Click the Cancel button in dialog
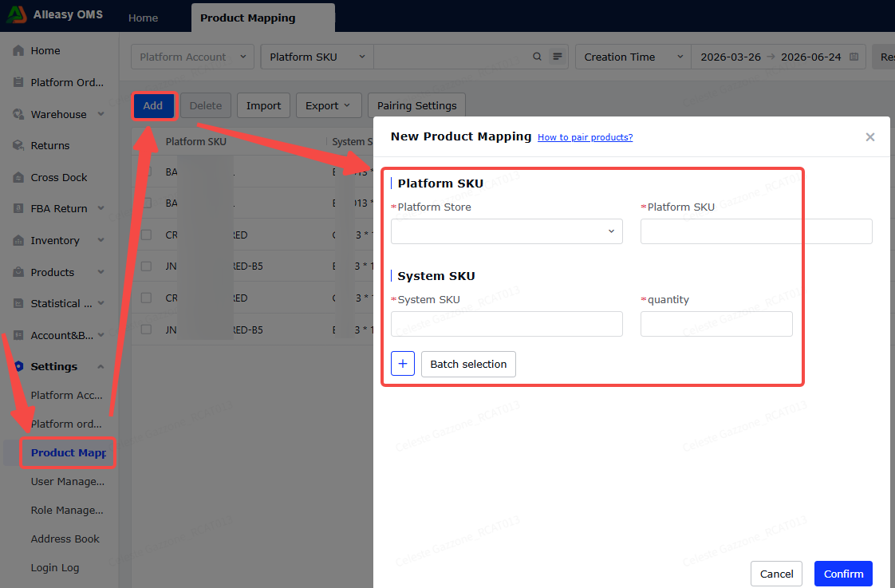This screenshot has width=895, height=588. 776,574
